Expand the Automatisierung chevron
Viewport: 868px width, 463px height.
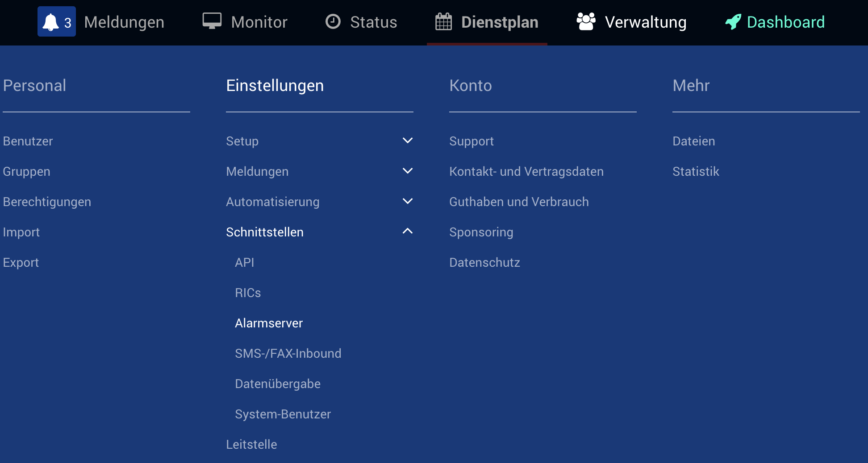pos(407,201)
